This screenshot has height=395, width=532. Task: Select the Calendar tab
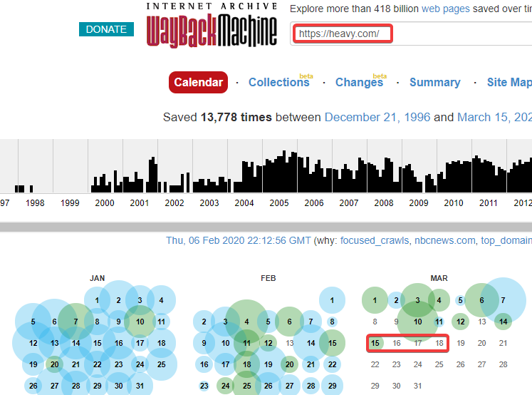[198, 82]
